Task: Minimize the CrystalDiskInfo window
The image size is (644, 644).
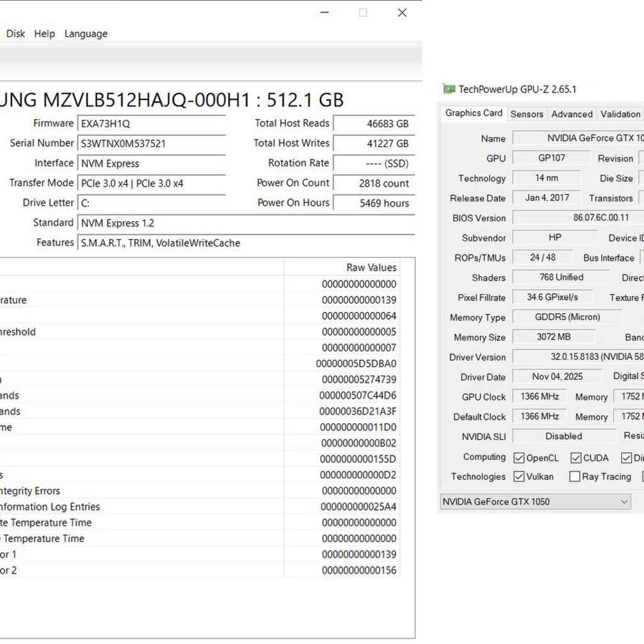Action: [325, 13]
